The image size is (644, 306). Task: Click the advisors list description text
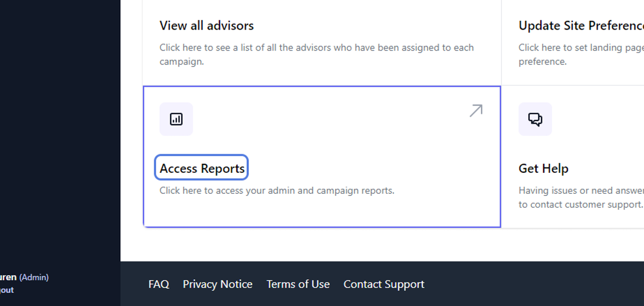[x=317, y=54]
